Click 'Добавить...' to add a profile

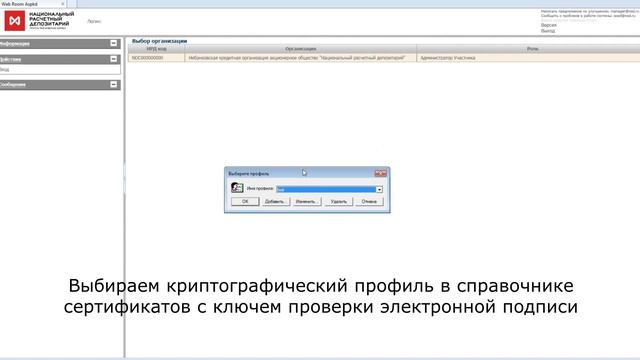pos(276,201)
